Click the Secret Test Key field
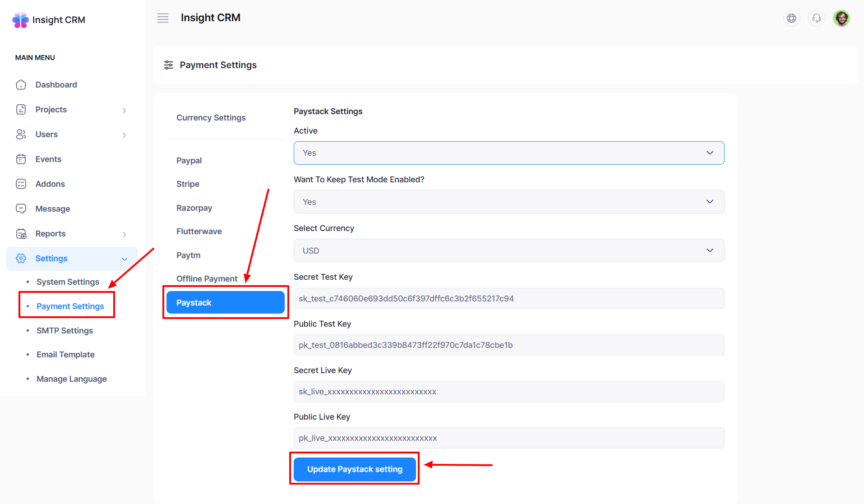Image resolution: width=864 pixels, height=504 pixels. [508, 299]
